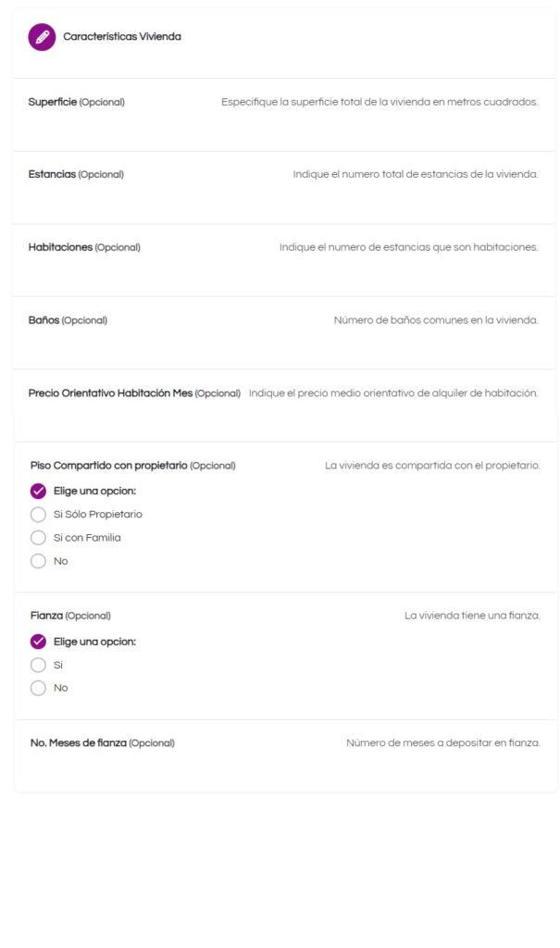This screenshot has width=560, height=948.
Task: Click the purple pencil edit icon
Action: [x=42, y=37]
